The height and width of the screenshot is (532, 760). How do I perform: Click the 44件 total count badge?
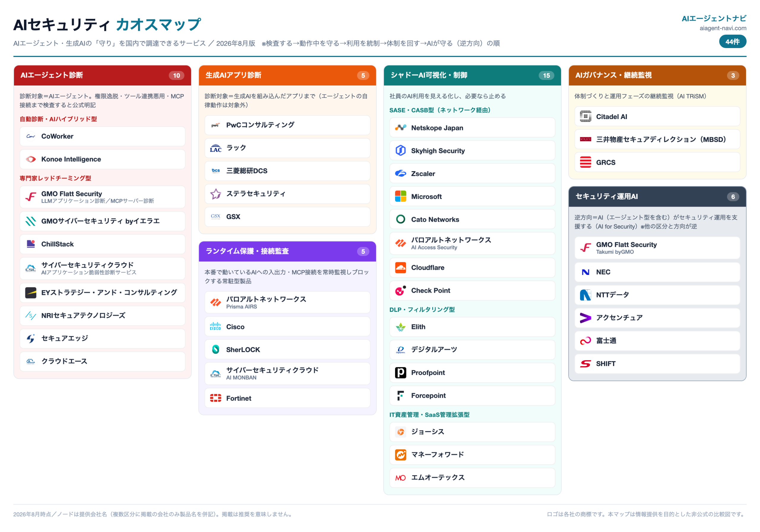point(732,42)
